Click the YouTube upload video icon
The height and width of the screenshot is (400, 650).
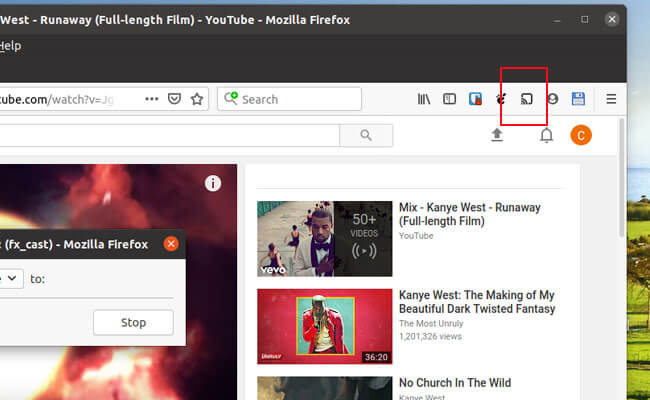(x=497, y=135)
